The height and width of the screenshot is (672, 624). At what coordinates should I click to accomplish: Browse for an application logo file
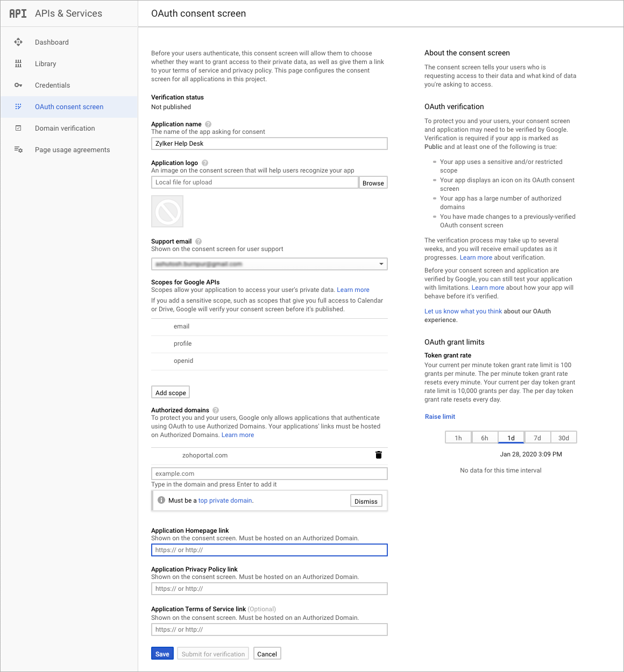coord(373,183)
